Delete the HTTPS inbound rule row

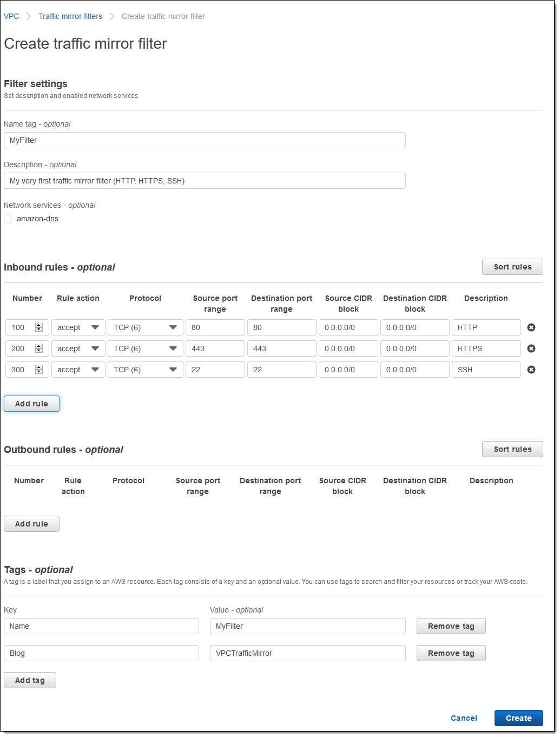click(x=531, y=348)
